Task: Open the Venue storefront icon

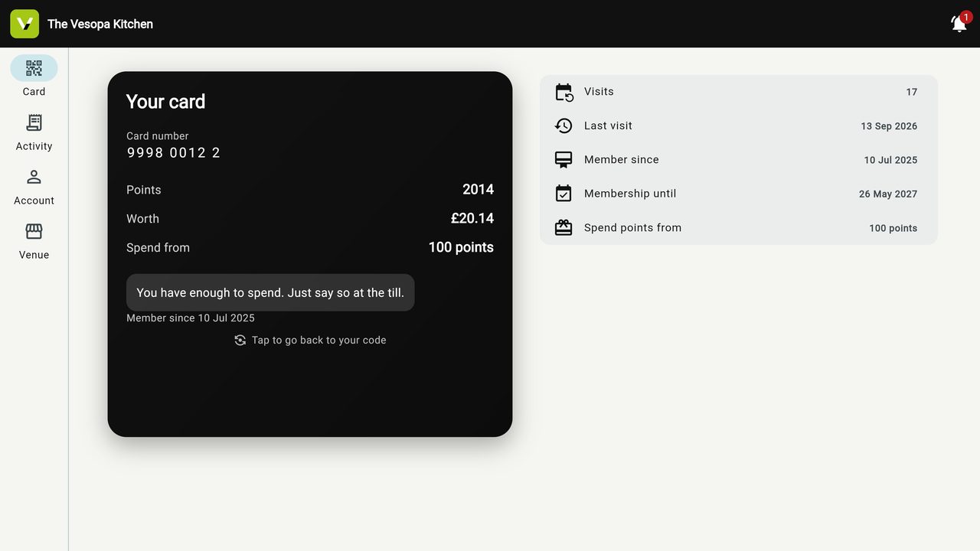Action: (34, 231)
